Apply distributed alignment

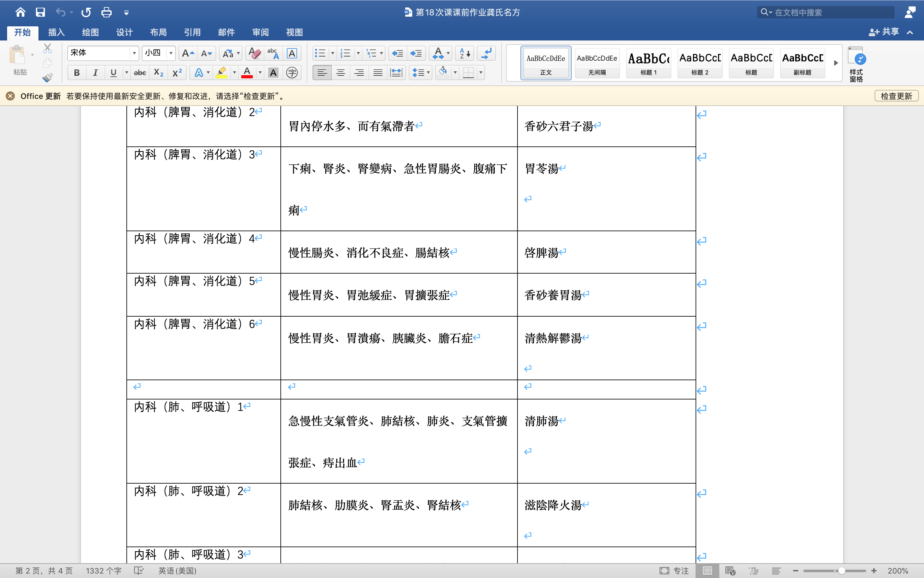(x=396, y=73)
